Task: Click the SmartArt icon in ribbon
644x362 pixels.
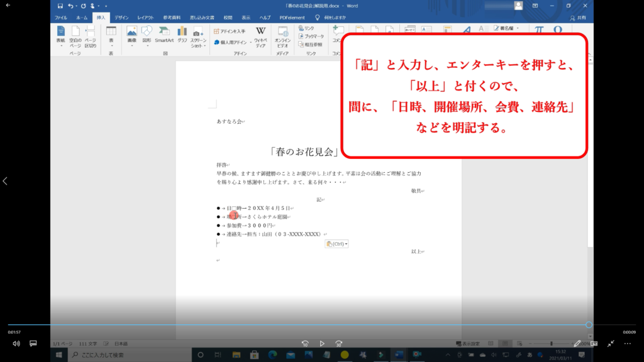Action: point(164,34)
